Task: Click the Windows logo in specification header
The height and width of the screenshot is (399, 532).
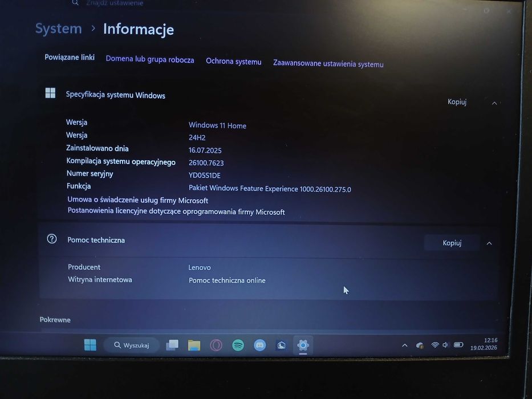Action: coord(50,93)
